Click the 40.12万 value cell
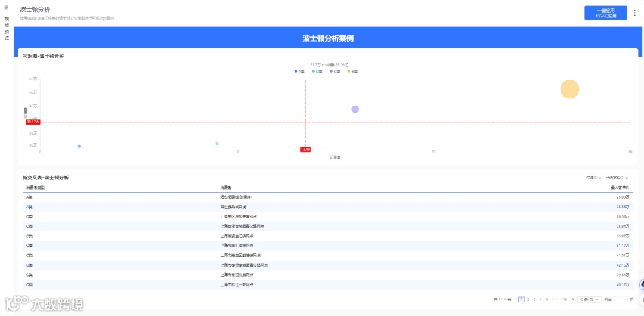The width and height of the screenshot is (644, 316). pyautogui.click(x=624, y=285)
